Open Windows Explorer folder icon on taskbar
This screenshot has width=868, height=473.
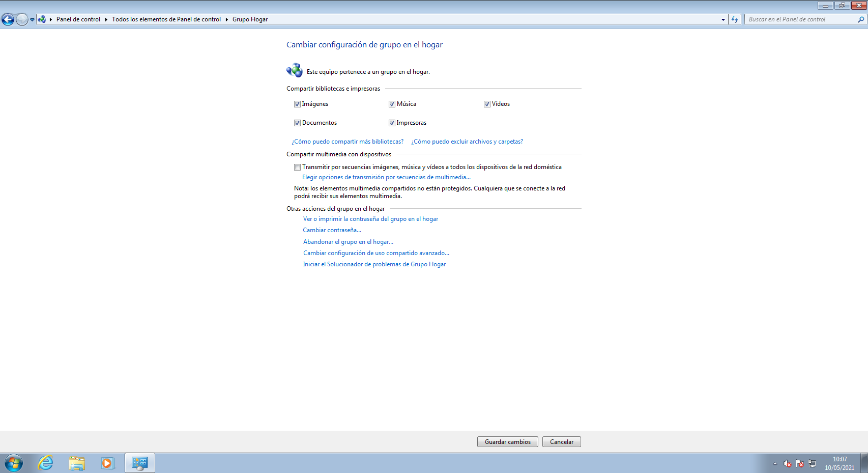(77, 463)
